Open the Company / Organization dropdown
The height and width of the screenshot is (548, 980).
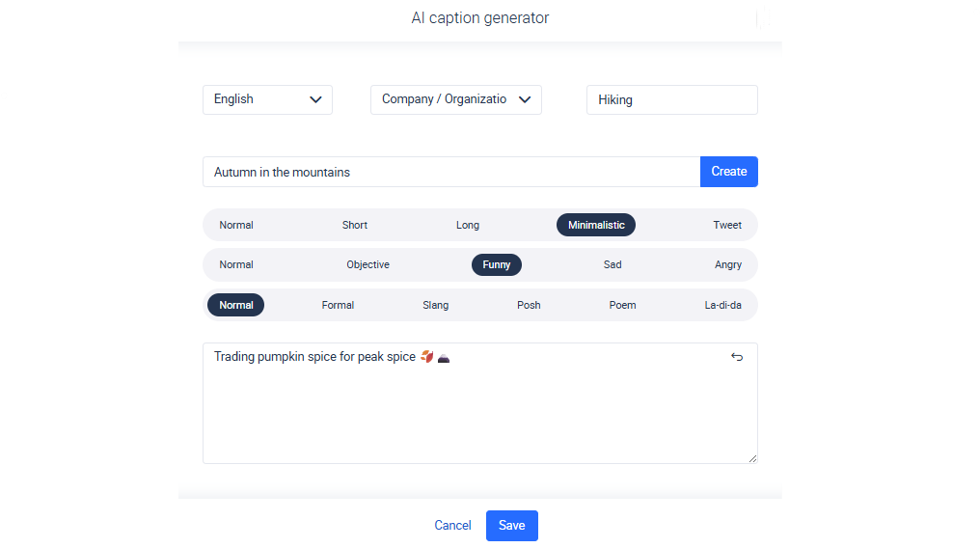(455, 99)
